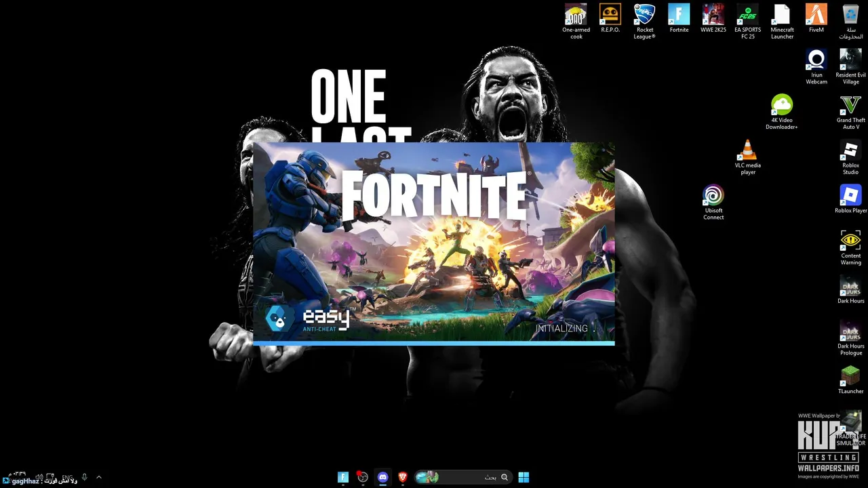Open the Roblox Player desktop shortcut
The width and height of the screenshot is (868, 488).
click(x=850, y=200)
